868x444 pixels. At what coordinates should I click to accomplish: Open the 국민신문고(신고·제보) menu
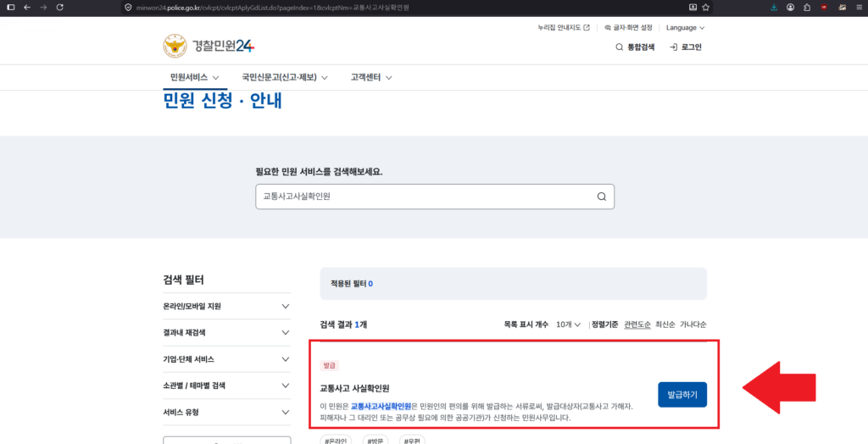tap(285, 77)
